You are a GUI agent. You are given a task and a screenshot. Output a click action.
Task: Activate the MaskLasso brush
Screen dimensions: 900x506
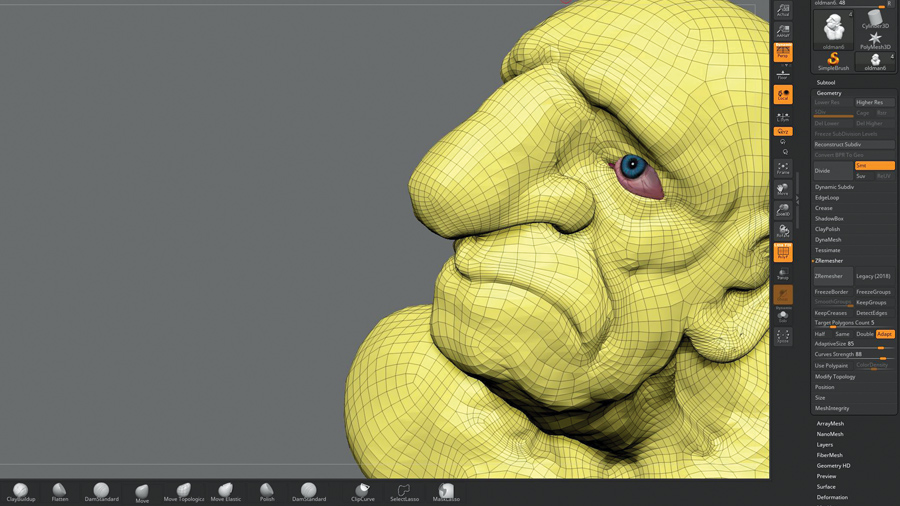446,492
